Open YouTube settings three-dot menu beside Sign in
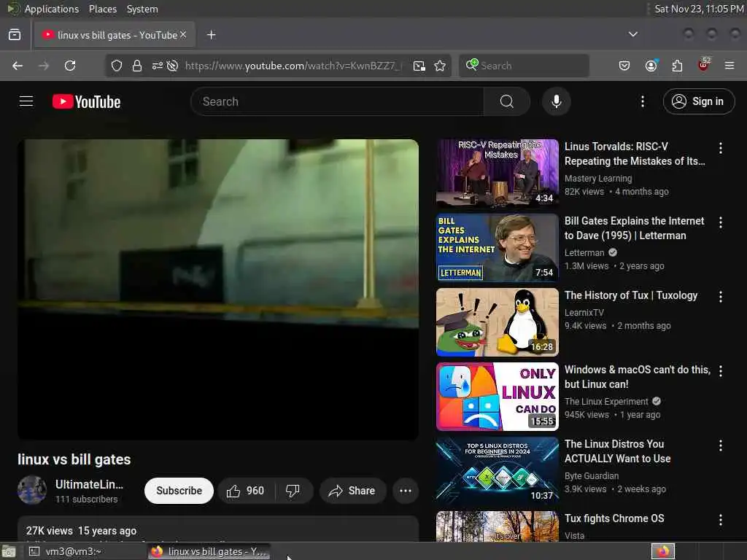Image resolution: width=747 pixels, height=560 pixels. tap(642, 101)
